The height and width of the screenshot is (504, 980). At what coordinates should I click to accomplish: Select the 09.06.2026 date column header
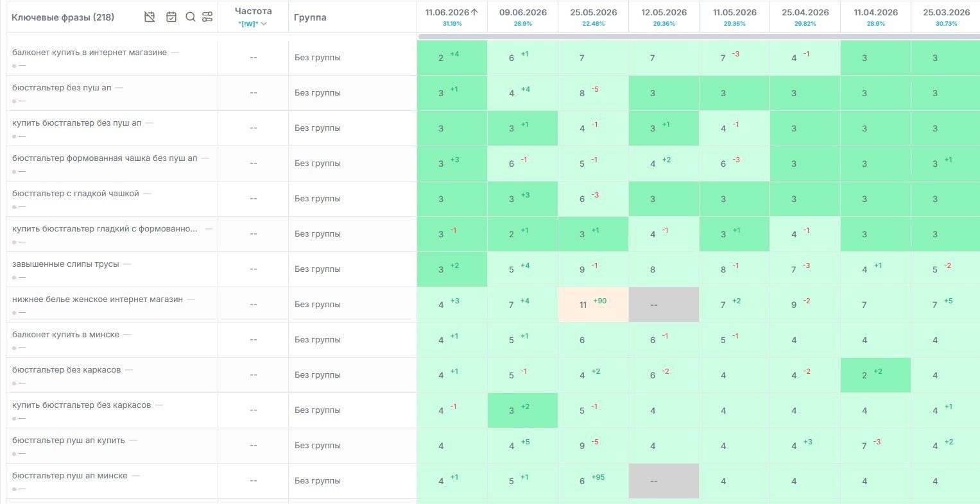(x=523, y=12)
